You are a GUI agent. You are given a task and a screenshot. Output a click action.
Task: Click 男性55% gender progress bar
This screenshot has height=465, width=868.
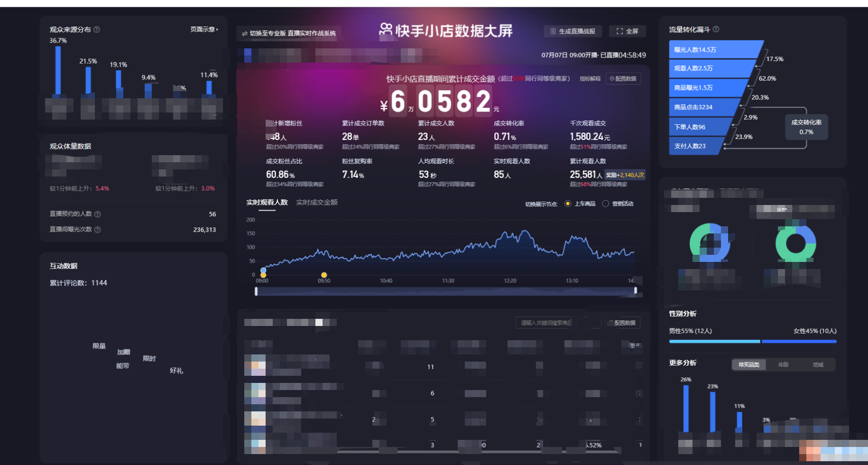(714, 341)
